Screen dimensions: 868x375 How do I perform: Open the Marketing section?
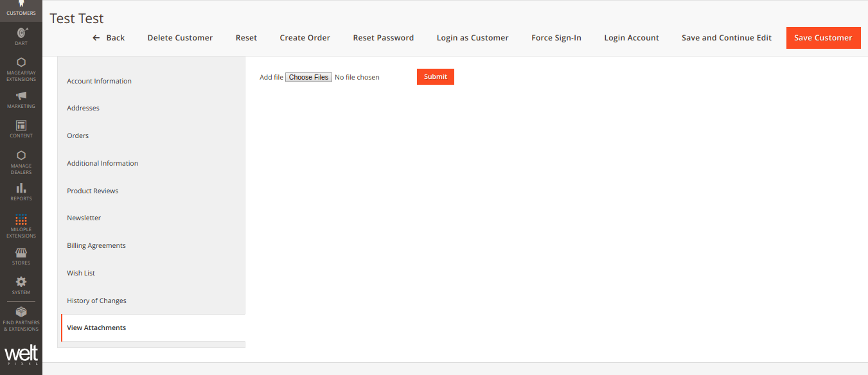tap(21, 100)
